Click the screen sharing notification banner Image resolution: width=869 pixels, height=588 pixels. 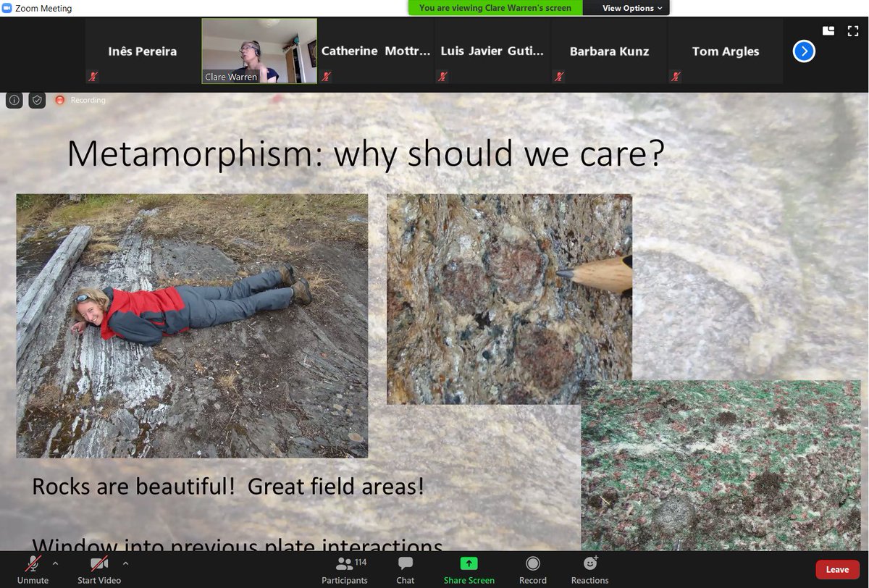click(495, 8)
